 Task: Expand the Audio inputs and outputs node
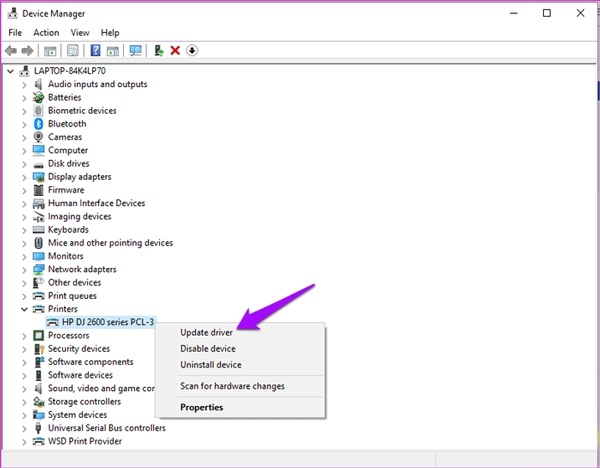pos(25,84)
